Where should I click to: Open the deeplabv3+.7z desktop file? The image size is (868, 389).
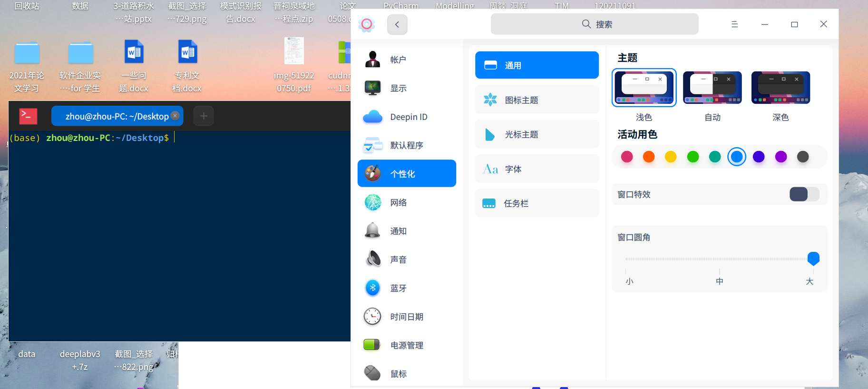(x=80, y=360)
